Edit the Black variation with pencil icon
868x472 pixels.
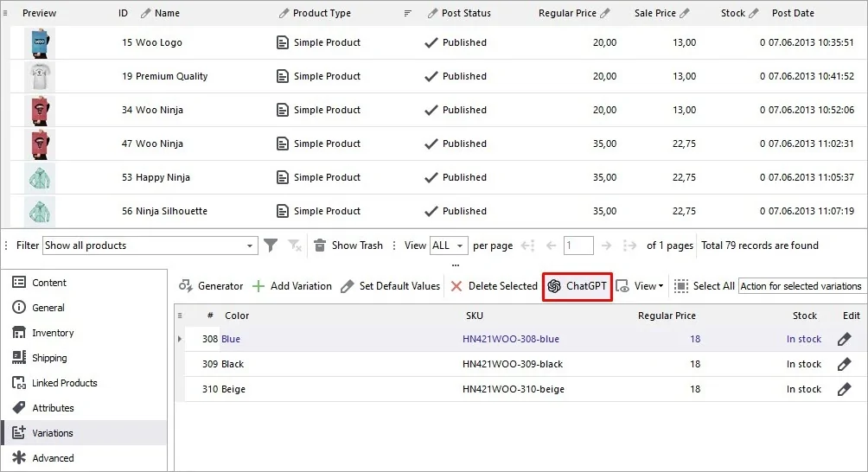844,364
